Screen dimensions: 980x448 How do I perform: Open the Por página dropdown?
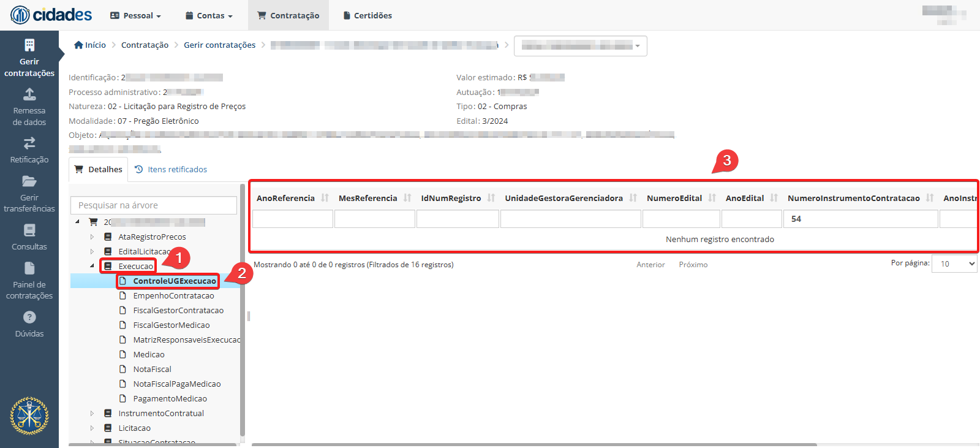coord(954,264)
